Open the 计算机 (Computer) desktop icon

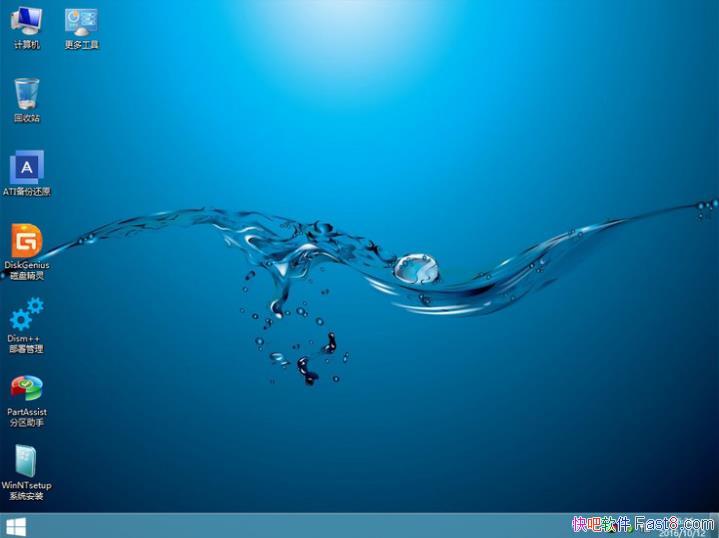tap(27, 20)
